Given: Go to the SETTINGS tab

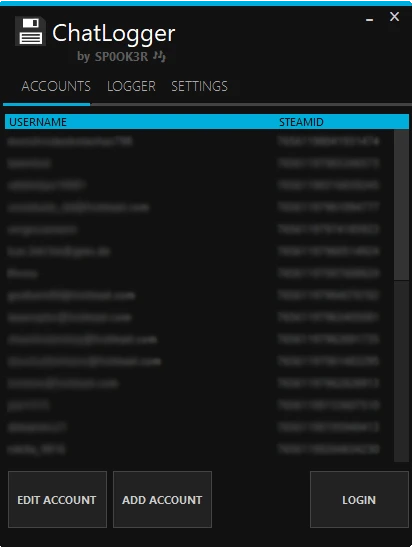Looking at the screenshot, I should [199, 86].
